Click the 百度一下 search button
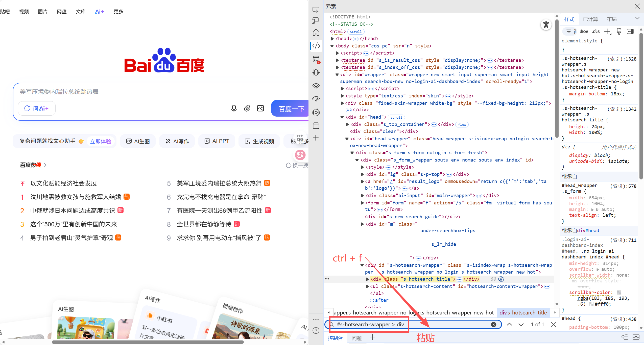Viewport: 644px width, 345px height. (x=291, y=109)
